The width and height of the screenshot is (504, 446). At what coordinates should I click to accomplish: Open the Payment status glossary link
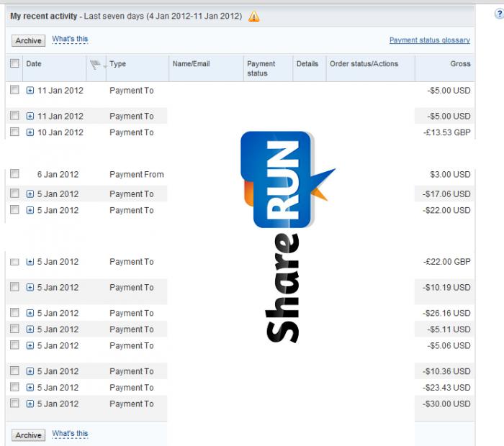[x=430, y=40]
